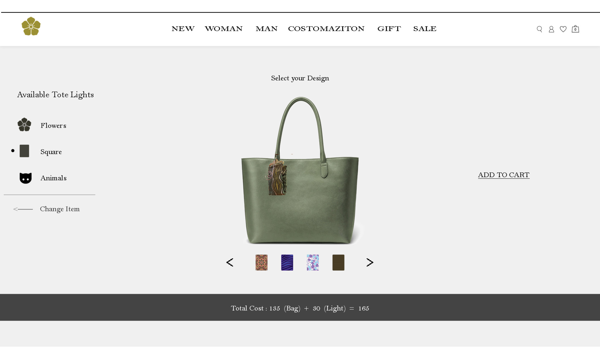
Task: Open the WOMAN menu item
Action: [x=224, y=29]
